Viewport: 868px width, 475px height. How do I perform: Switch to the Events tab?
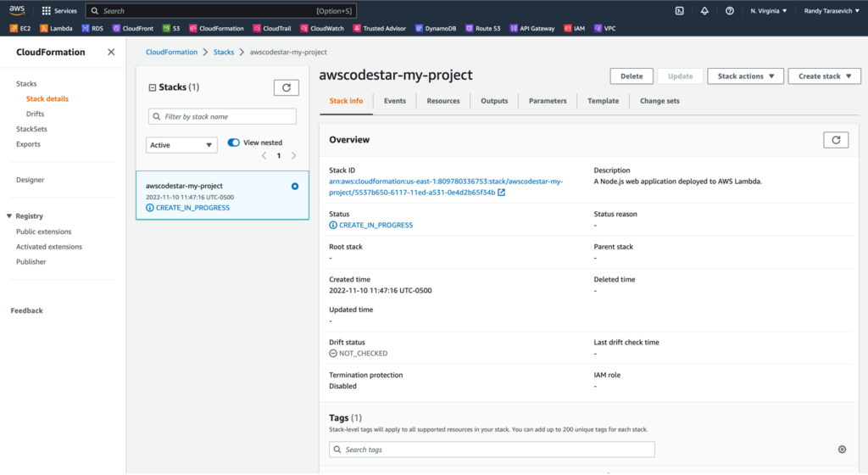pyautogui.click(x=395, y=101)
